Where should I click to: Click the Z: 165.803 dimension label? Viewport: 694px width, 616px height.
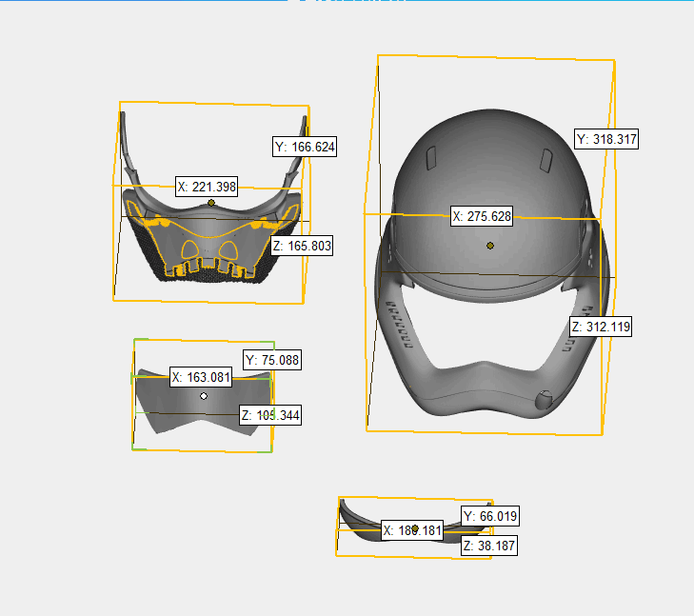tap(302, 246)
